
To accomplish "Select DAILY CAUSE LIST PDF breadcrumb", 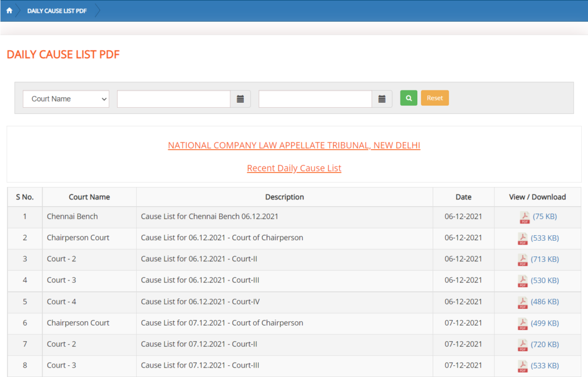I will tap(57, 11).
